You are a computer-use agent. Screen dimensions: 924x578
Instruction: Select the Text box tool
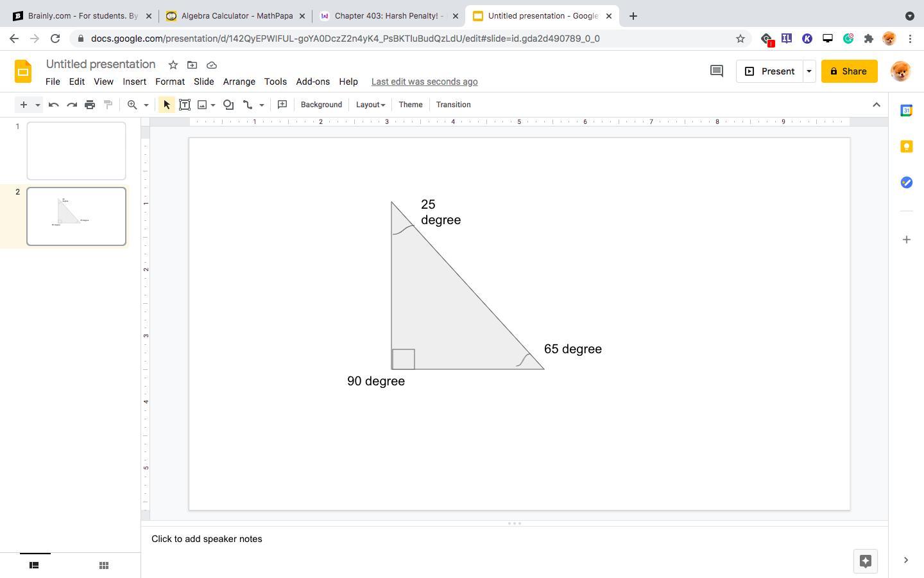[x=185, y=105]
